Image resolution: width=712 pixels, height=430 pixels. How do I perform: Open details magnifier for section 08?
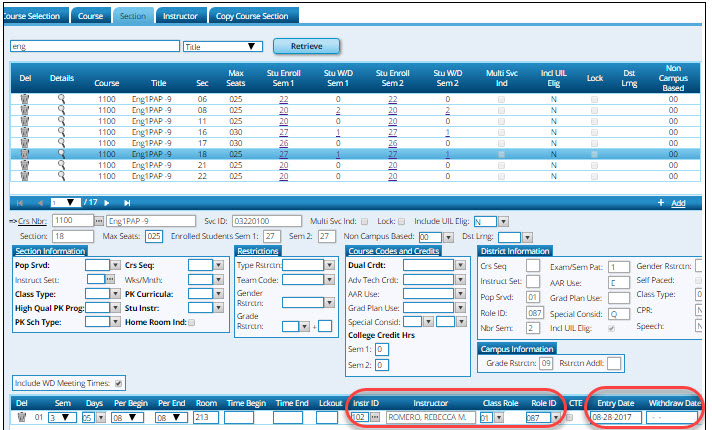tap(60, 110)
